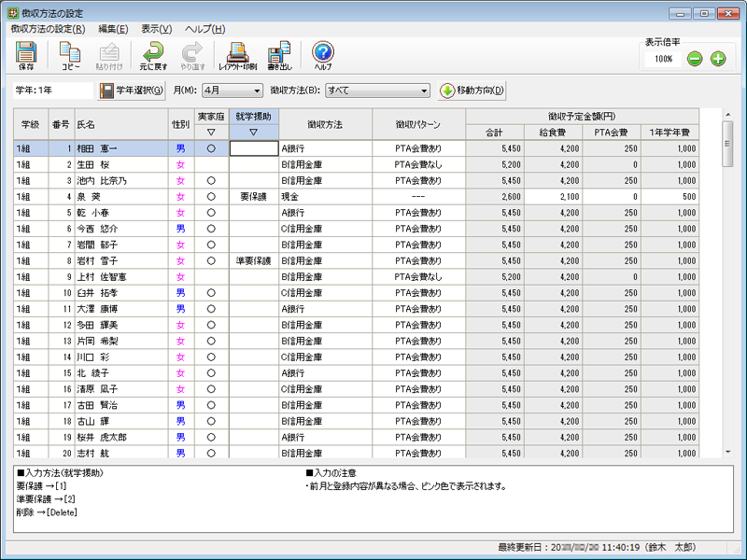Viewport: 747px width, 560px height.
Task: Open the 編集(E) menu
Action: pos(113,29)
